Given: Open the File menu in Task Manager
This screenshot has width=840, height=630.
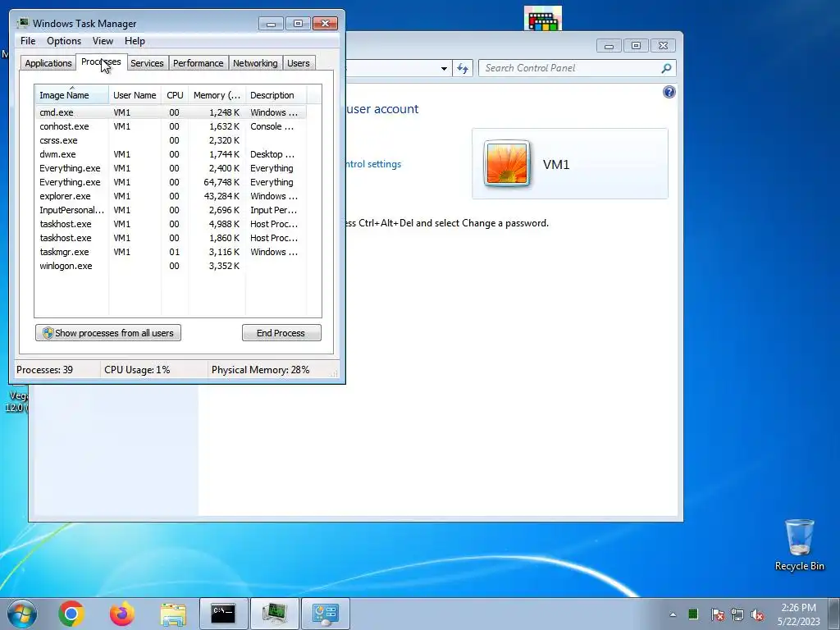Looking at the screenshot, I should click(28, 41).
